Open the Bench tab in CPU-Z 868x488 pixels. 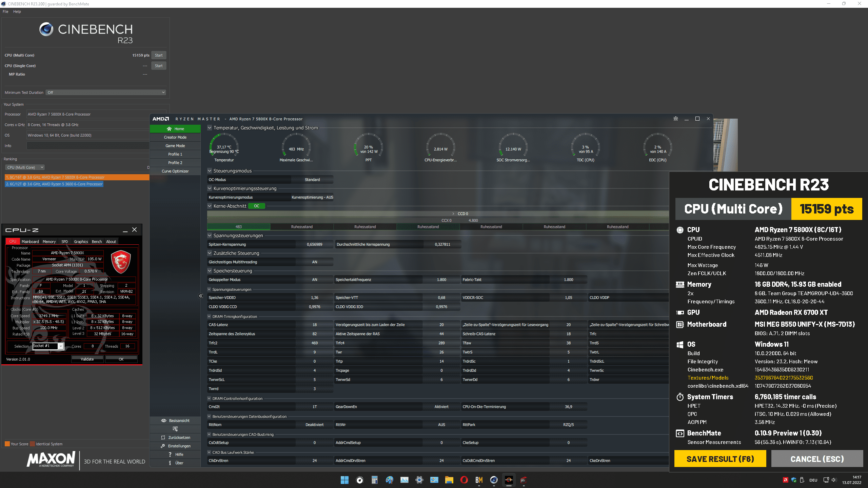(97, 242)
